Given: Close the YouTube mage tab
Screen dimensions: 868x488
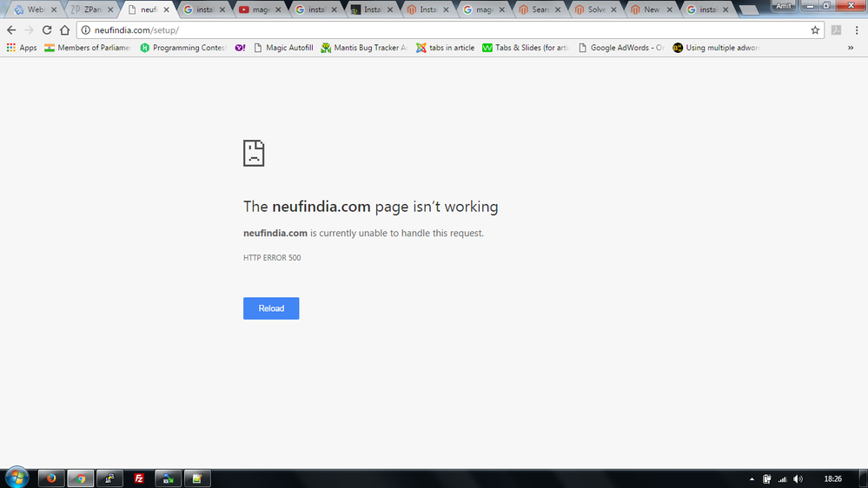Looking at the screenshot, I should (278, 10).
